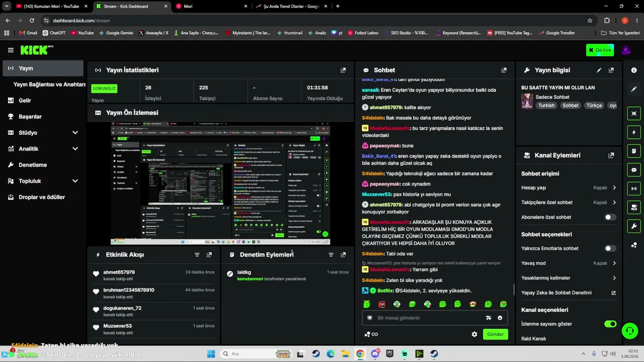The image size is (644, 362).
Task: Open the Yasaklanmış kelimeler settings
Action: pos(569,278)
